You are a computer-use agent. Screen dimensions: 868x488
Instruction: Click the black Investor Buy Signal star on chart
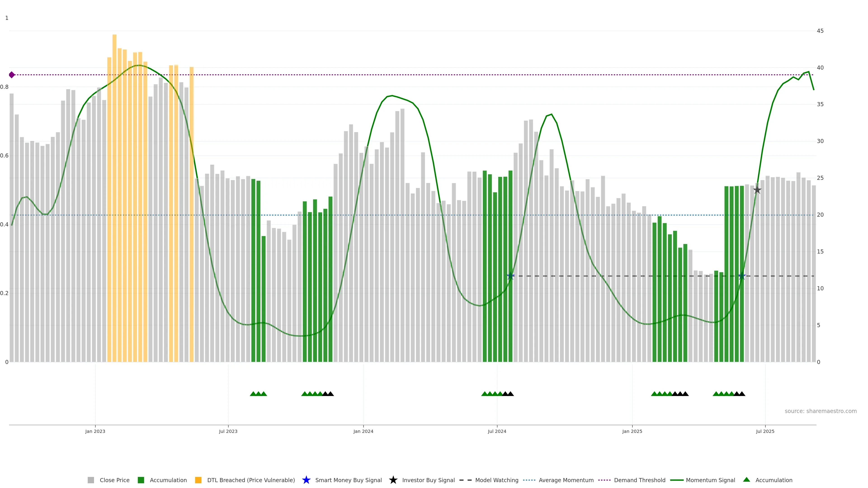click(x=757, y=190)
